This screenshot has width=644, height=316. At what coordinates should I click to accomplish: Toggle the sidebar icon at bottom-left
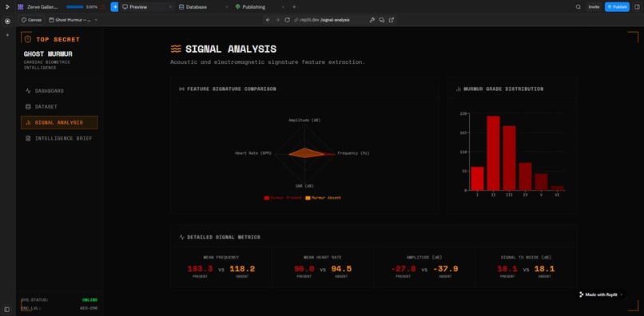(x=7, y=309)
